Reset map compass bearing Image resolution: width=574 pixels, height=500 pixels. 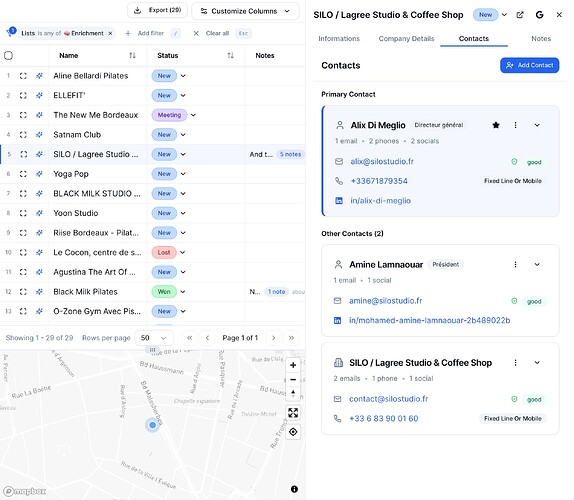point(293,394)
